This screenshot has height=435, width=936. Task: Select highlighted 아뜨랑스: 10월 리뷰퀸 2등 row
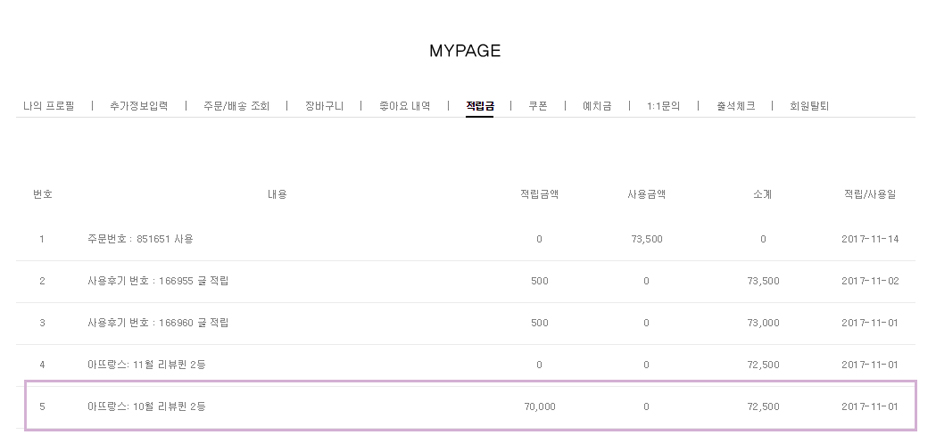[x=147, y=407]
